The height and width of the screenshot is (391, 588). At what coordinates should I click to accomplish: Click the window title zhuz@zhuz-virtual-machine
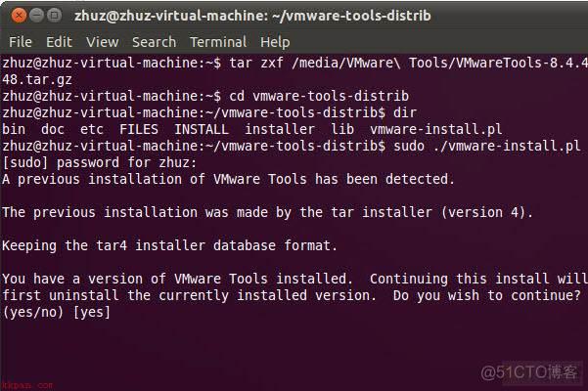(x=252, y=16)
